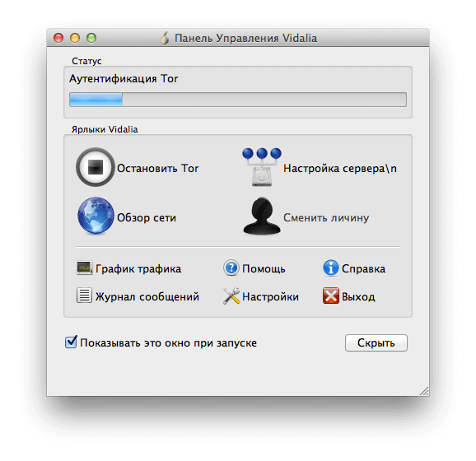The height and width of the screenshot is (461, 476).
Task: Open network view via the globe icon
Action: (96, 216)
